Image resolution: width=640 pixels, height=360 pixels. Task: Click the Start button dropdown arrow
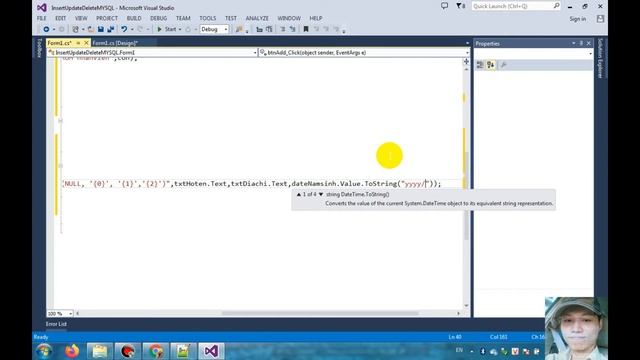tap(180, 29)
